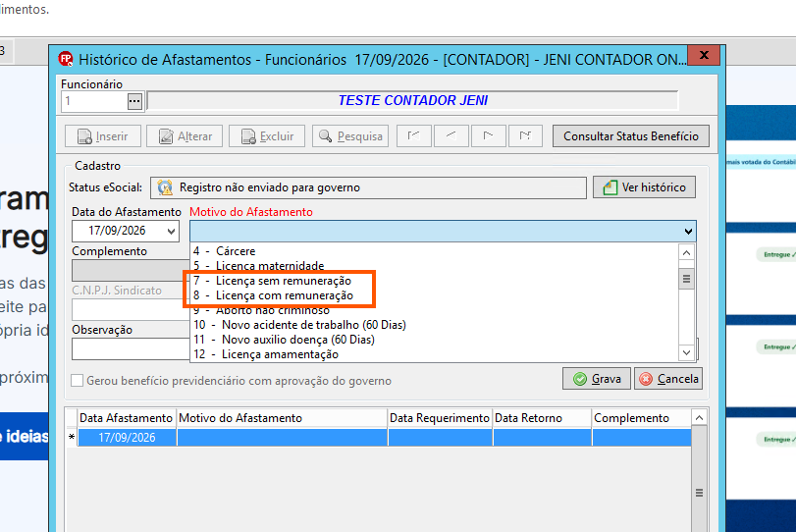The image size is (796, 532).
Task: Select option 5 - Licença maternidade
Action: 435,265
